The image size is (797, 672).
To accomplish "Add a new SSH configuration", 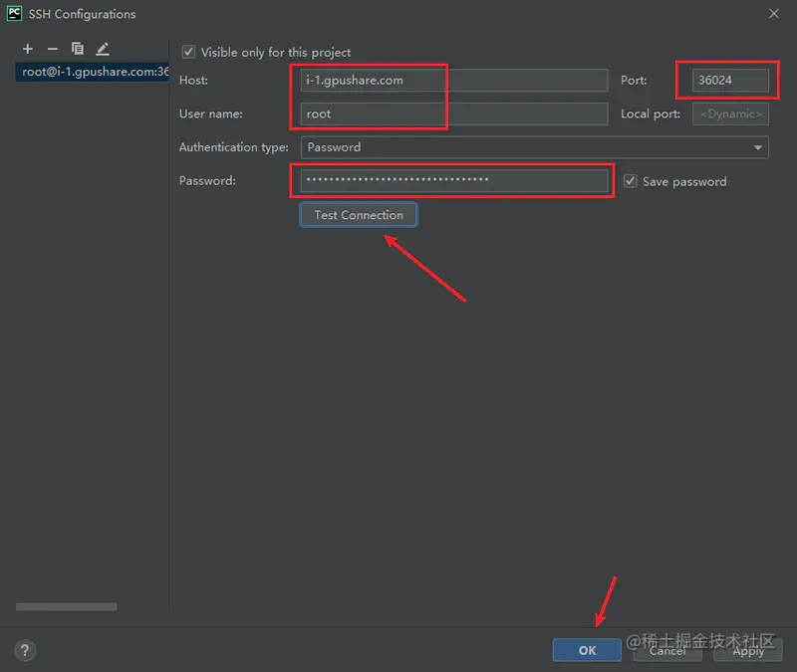I will pyautogui.click(x=28, y=49).
